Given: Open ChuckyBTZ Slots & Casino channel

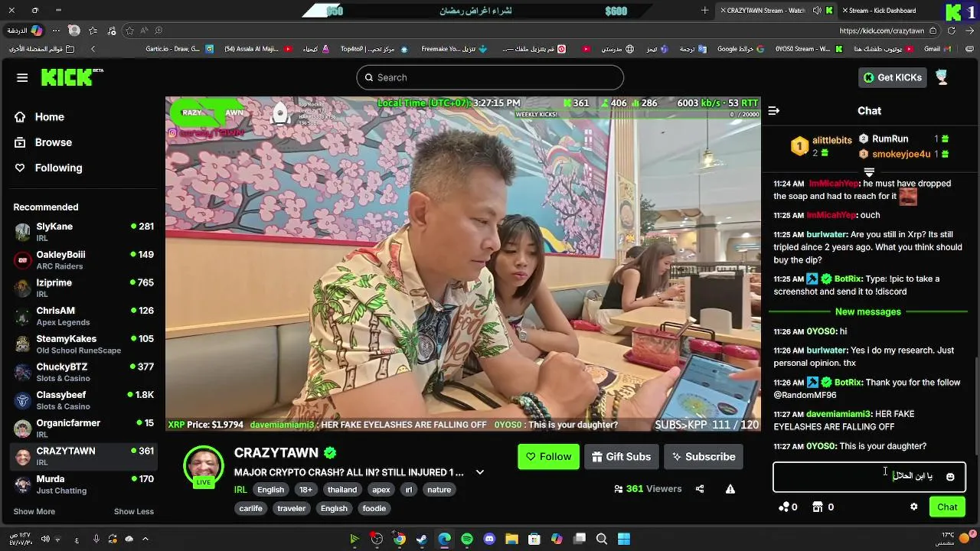Looking at the screenshot, I should pyautogui.click(x=83, y=372).
